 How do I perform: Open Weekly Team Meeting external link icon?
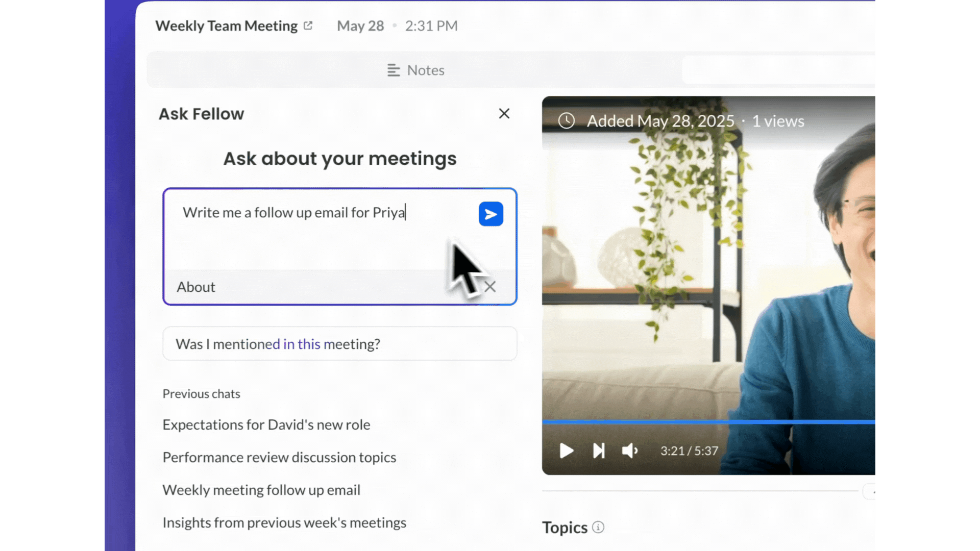308,26
